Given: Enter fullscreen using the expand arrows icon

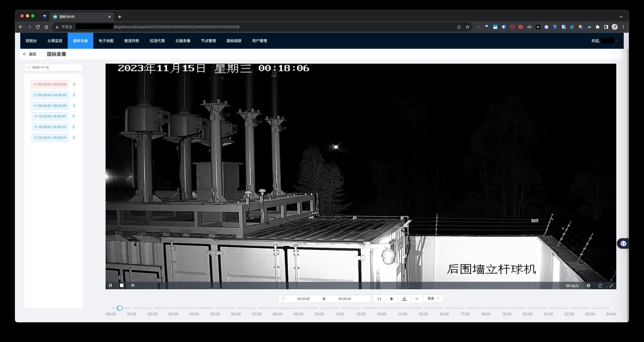Looking at the screenshot, I should [611, 286].
